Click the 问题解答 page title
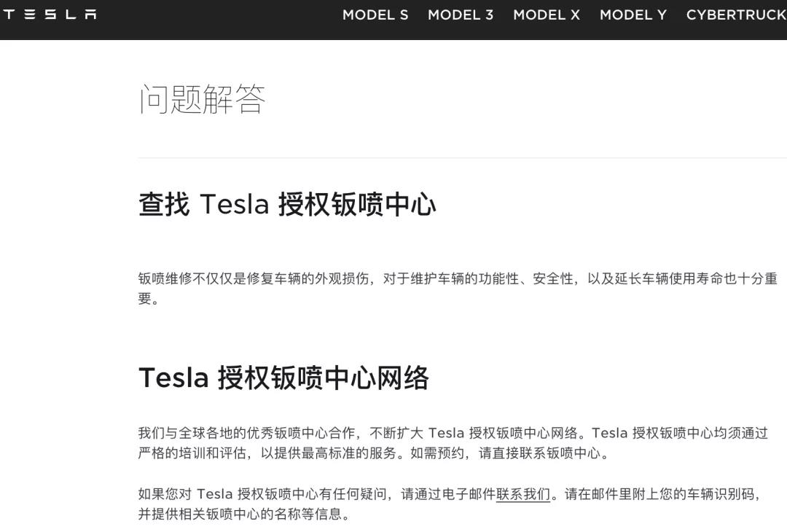Viewport: 787px width, 532px height. tap(202, 99)
